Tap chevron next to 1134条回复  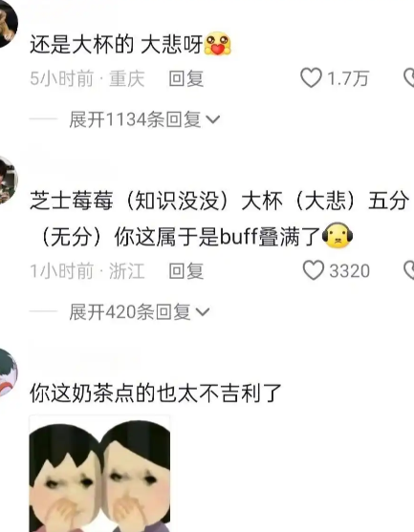213,119
